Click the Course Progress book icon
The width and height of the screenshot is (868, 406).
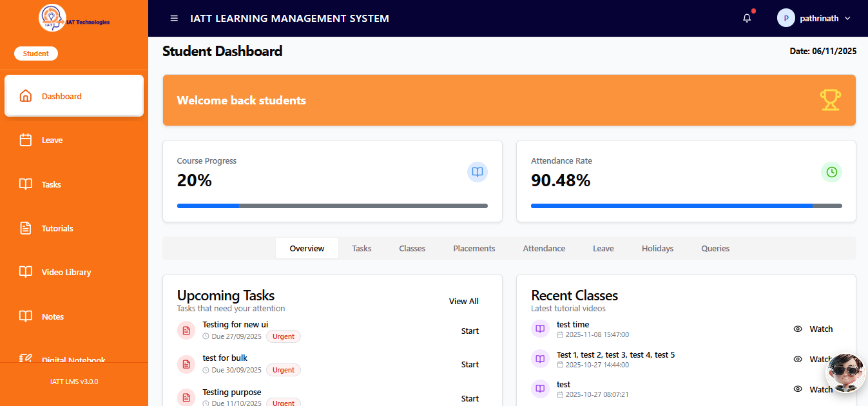click(x=477, y=172)
